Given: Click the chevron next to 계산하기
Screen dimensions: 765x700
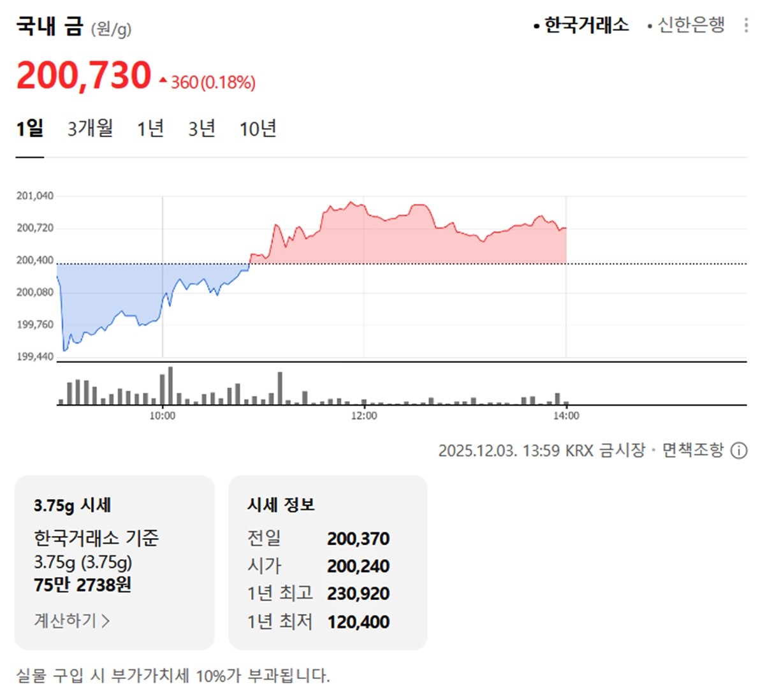Looking at the screenshot, I should point(107,619).
